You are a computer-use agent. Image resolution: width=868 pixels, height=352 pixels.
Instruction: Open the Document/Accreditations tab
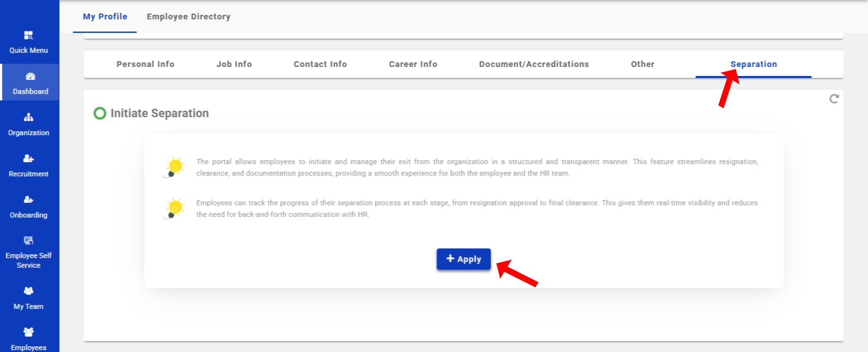(x=534, y=64)
